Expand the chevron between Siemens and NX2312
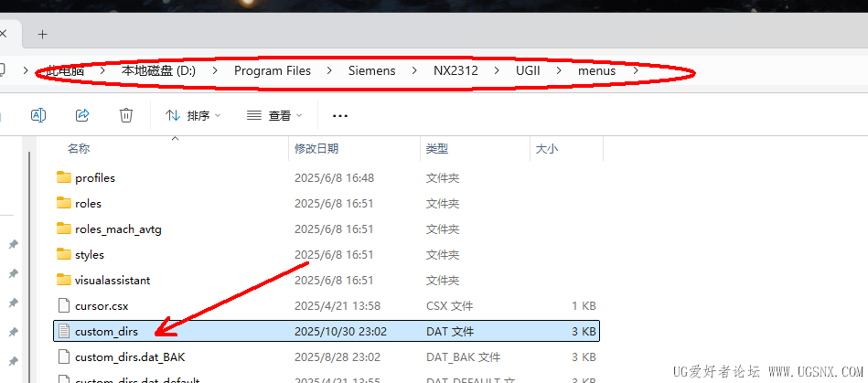The height and width of the screenshot is (383, 868). coord(414,71)
